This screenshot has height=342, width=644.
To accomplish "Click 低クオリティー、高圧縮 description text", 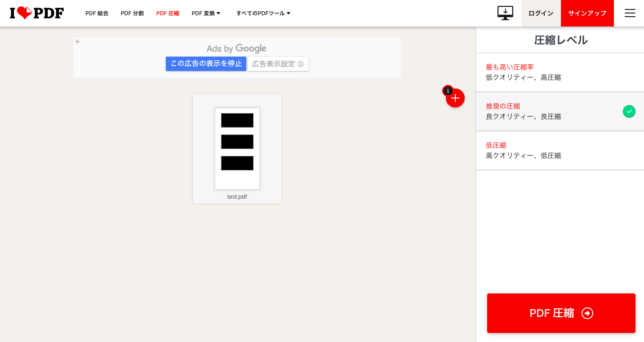I will 524,77.
